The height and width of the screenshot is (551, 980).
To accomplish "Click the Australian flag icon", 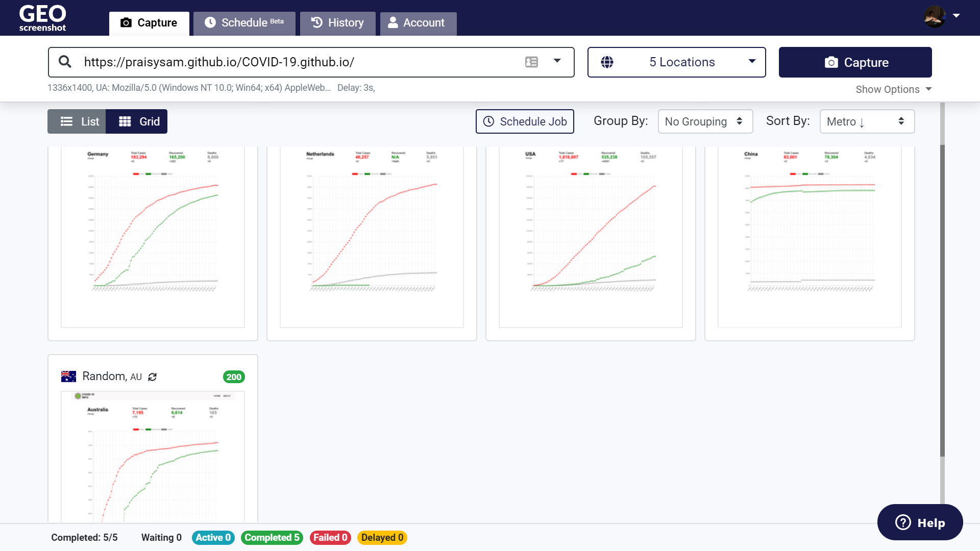I will tap(68, 377).
